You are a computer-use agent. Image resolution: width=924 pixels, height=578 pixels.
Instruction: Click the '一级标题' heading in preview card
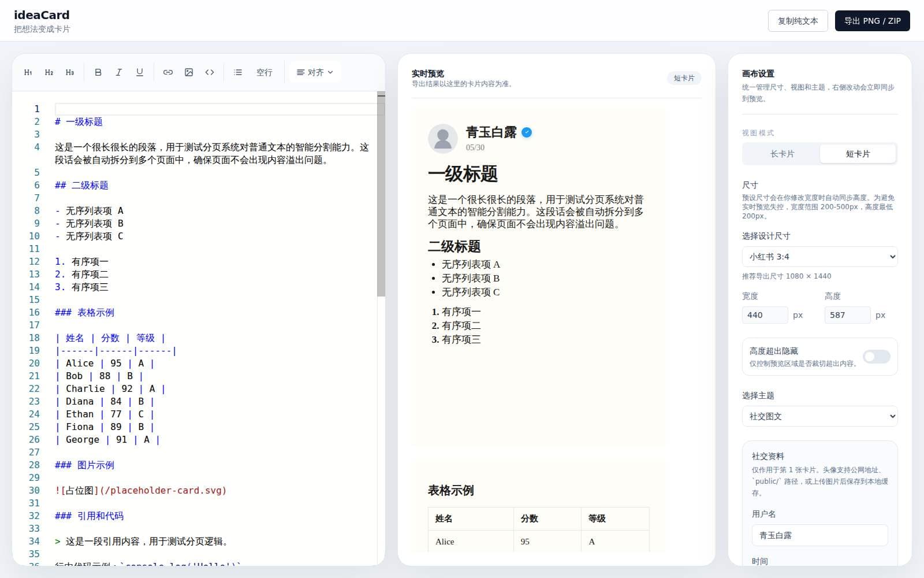pos(463,174)
